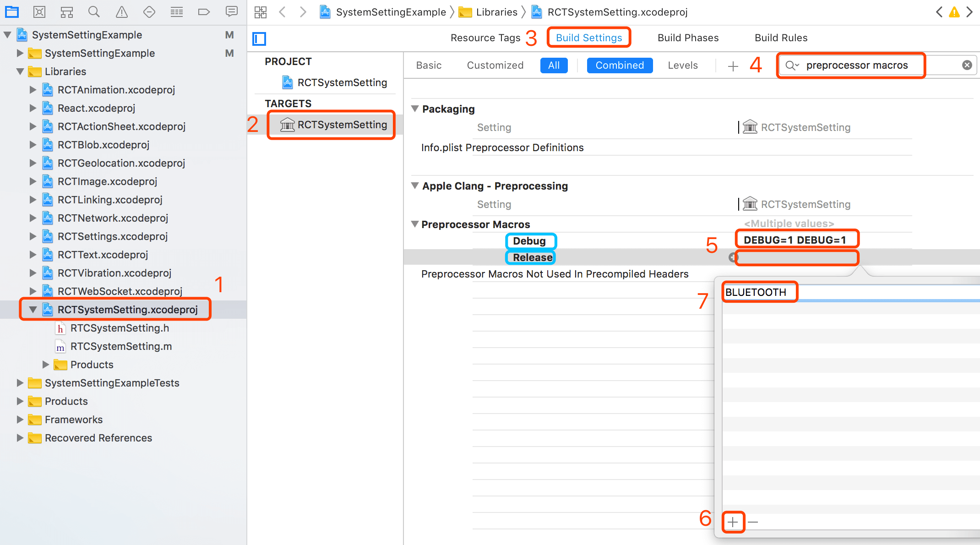The height and width of the screenshot is (545, 980).
Task: Open the Debug navigator
Action: tap(177, 12)
